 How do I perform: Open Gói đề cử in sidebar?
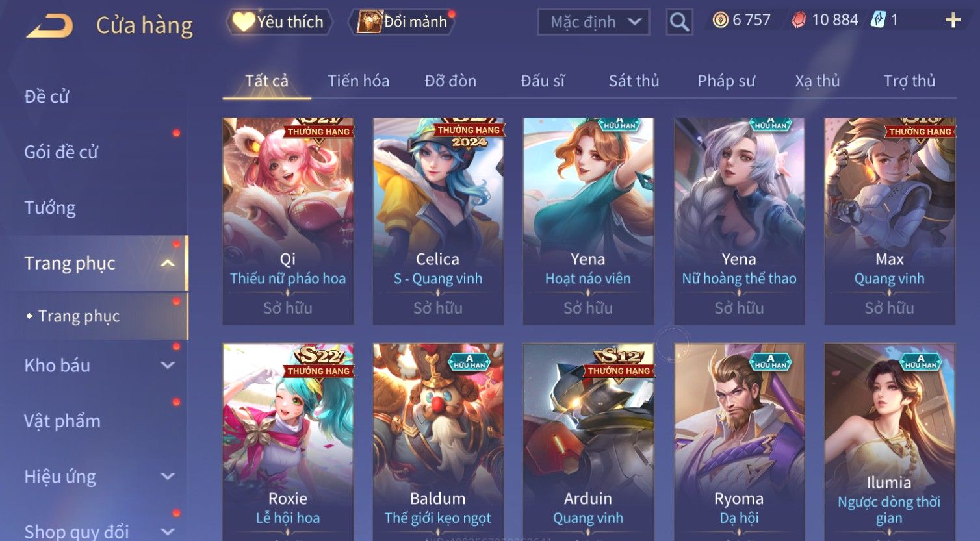click(x=61, y=152)
